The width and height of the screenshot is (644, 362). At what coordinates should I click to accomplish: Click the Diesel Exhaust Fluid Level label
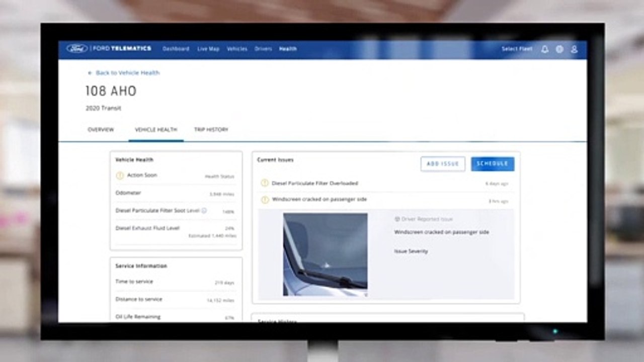pyautogui.click(x=147, y=228)
